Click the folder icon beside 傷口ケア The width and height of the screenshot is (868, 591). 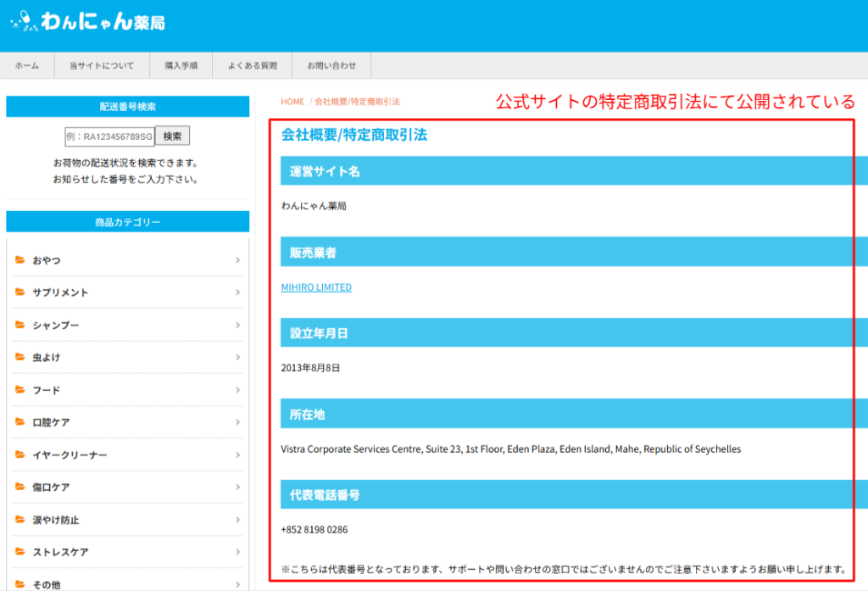(x=20, y=487)
